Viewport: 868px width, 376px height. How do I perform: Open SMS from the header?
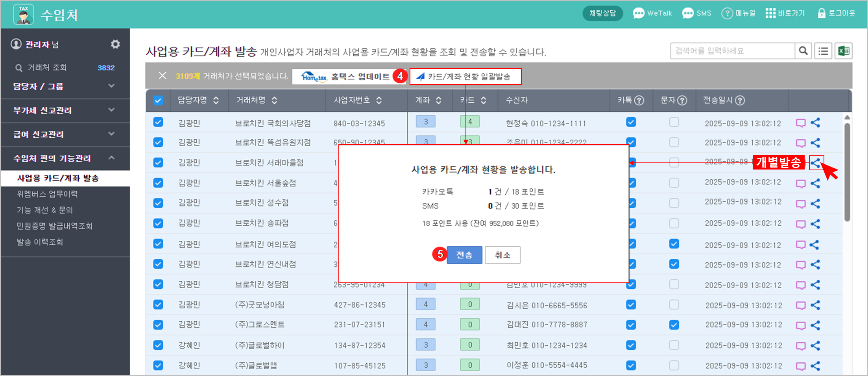[696, 13]
